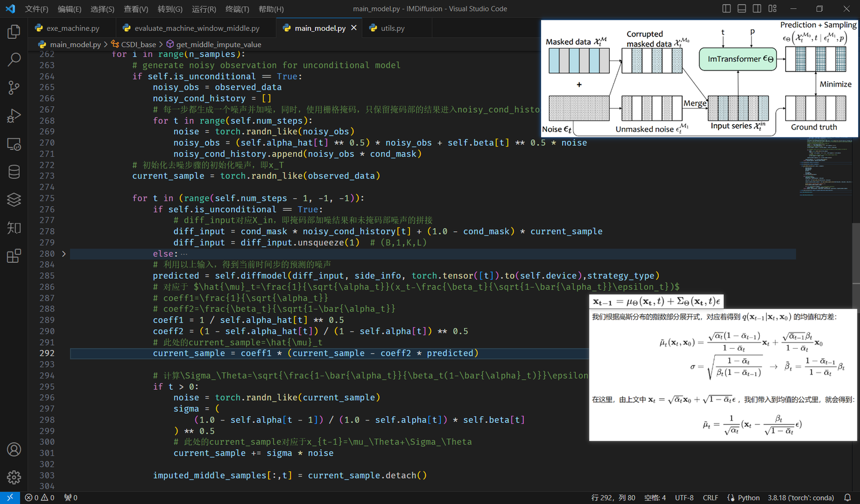860x504 pixels.
Task: Open the Search view icon
Action: click(x=14, y=60)
